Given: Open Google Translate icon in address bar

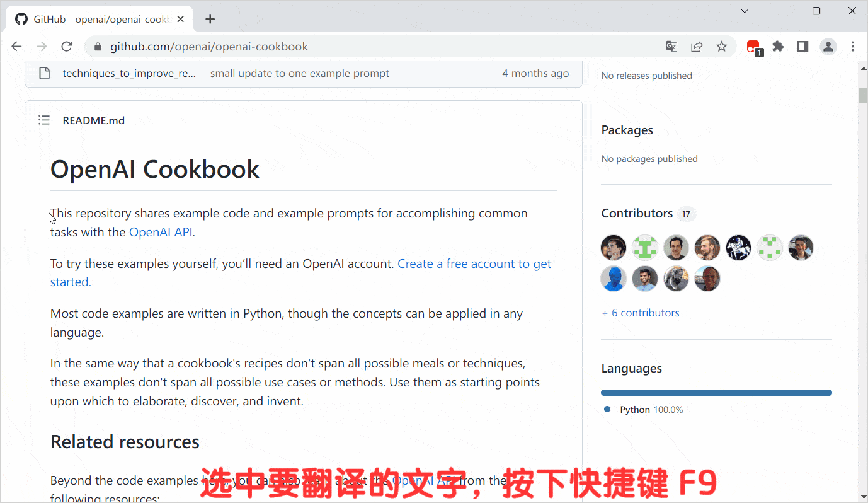Looking at the screenshot, I should 672,47.
